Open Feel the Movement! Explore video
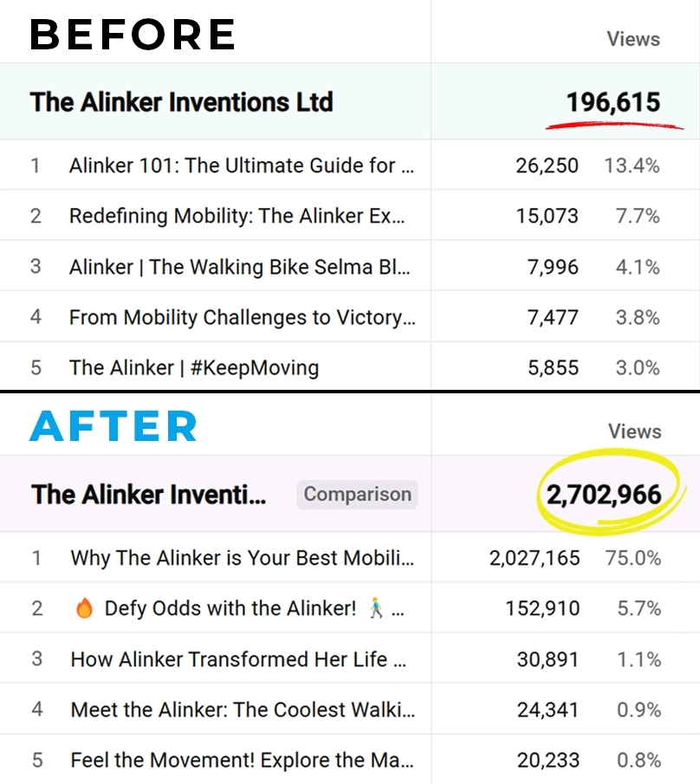 click(242, 760)
